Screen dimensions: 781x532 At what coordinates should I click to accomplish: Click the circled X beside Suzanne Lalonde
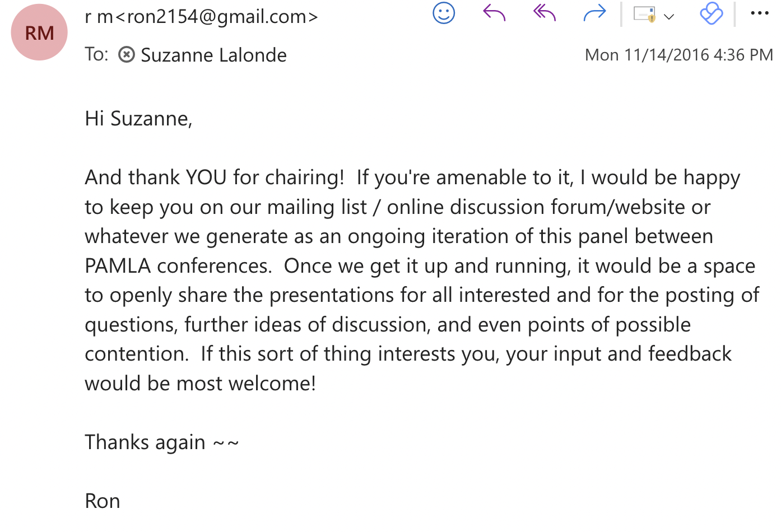[127, 55]
